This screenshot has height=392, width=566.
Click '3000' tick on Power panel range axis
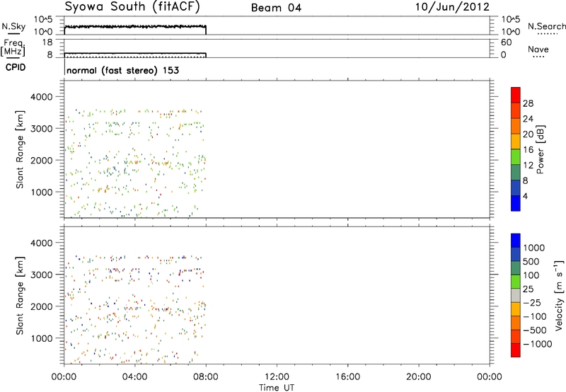pyautogui.click(x=41, y=129)
